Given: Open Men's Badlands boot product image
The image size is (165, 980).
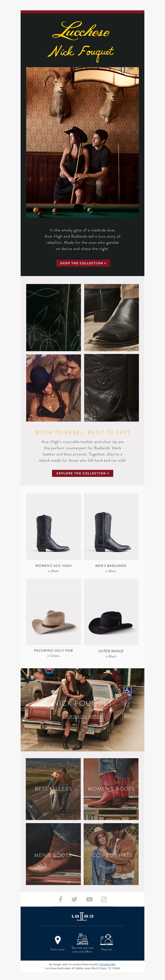Looking at the screenshot, I should click(x=111, y=526).
